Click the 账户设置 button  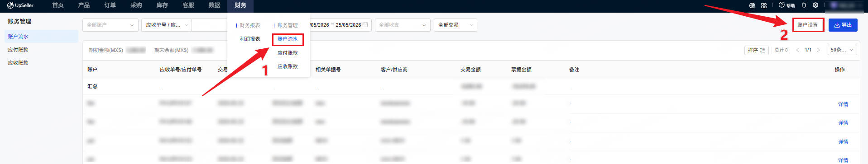tap(808, 25)
